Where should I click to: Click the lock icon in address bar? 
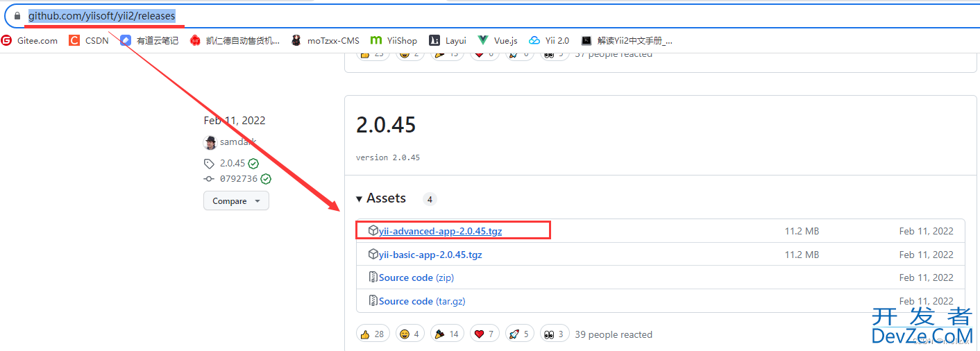(x=17, y=15)
